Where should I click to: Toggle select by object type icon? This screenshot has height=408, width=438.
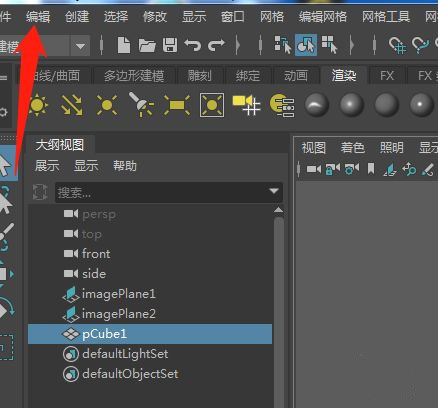306,45
